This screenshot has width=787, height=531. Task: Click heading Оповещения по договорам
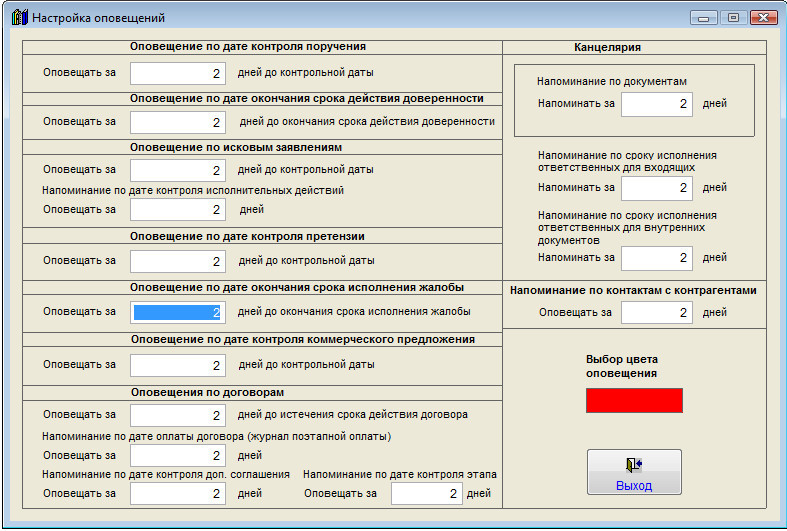(207, 392)
